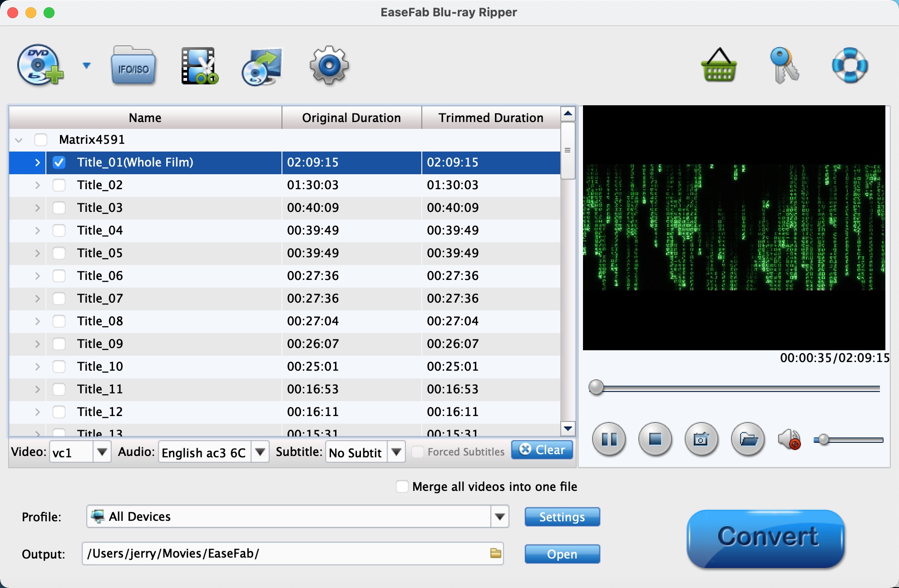Check the Title_03 checkbox

pyautogui.click(x=59, y=208)
